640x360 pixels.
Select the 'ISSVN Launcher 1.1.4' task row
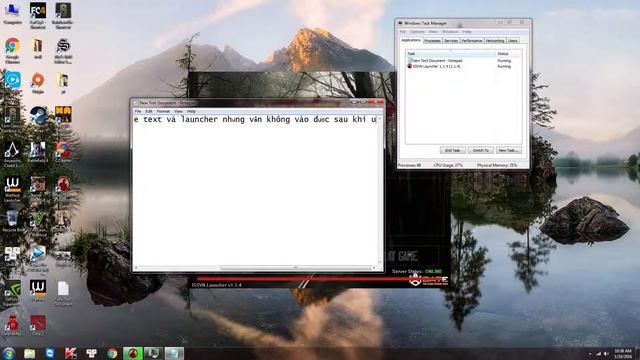pyautogui.click(x=464, y=66)
